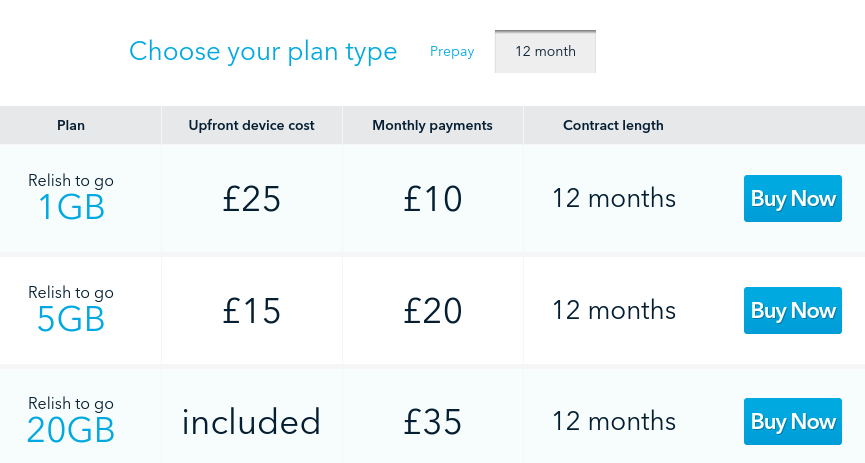
Task: Click Buy Now for the 20GB plan
Action: 793,422
